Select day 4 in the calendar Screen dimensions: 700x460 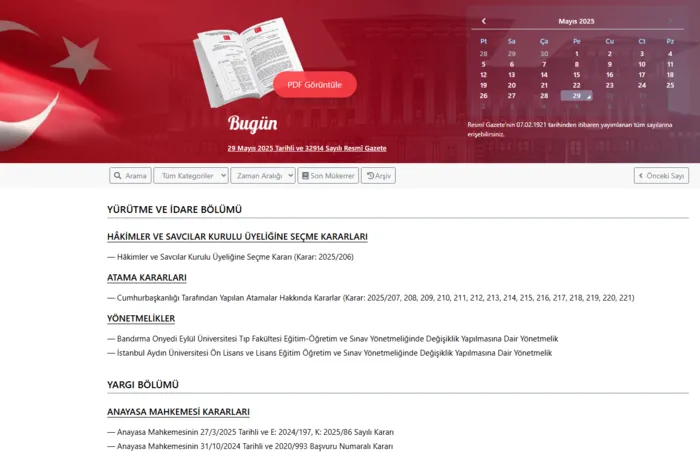(x=670, y=54)
